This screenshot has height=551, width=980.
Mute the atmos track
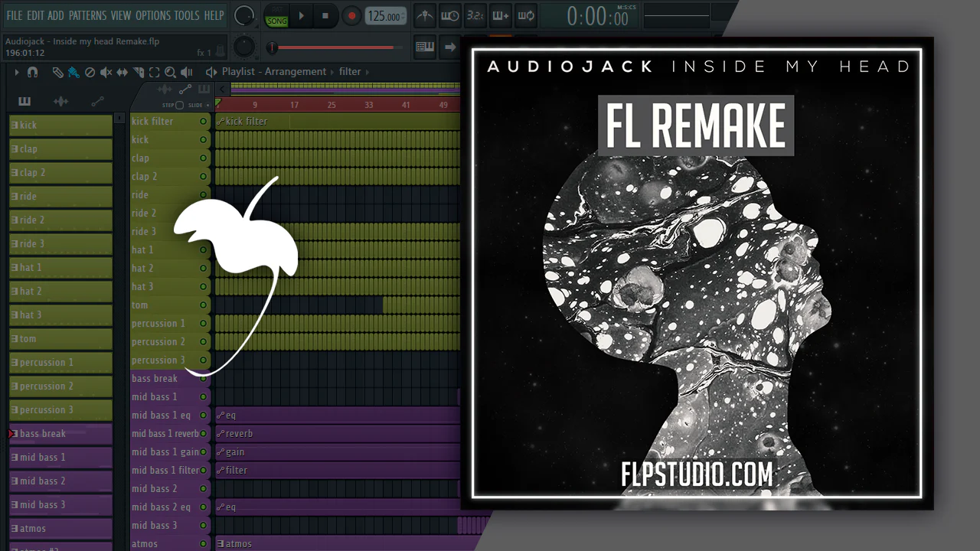pyautogui.click(x=203, y=543)
